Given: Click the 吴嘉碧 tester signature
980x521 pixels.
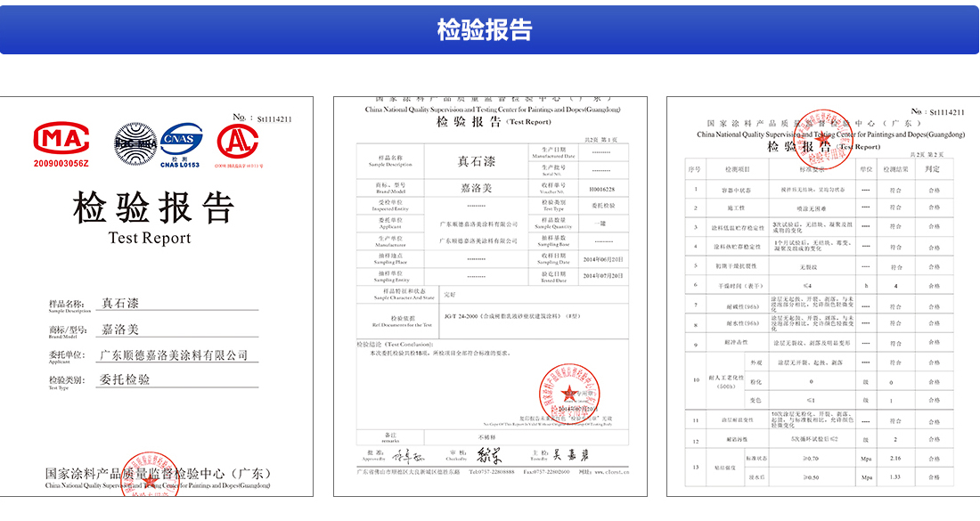Looking at the screenshot, I should pyautogui.click(x=570, y=455).
